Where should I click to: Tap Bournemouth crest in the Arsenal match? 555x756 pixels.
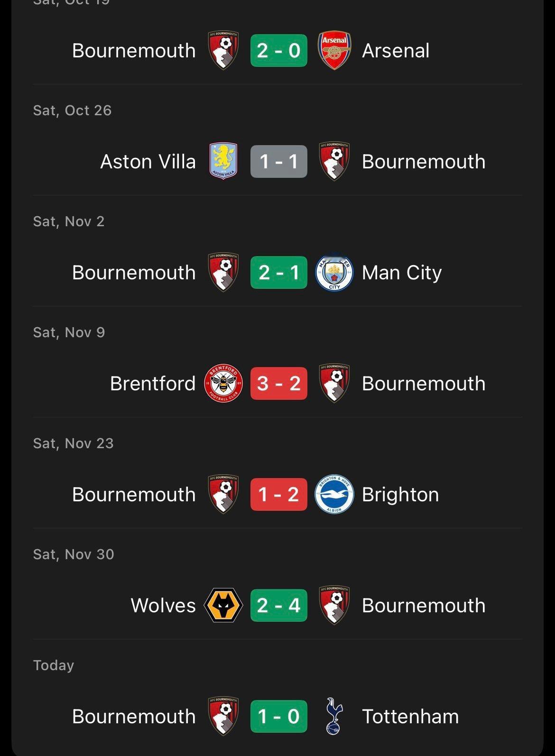pyautogui.click(x=223, y=51)
